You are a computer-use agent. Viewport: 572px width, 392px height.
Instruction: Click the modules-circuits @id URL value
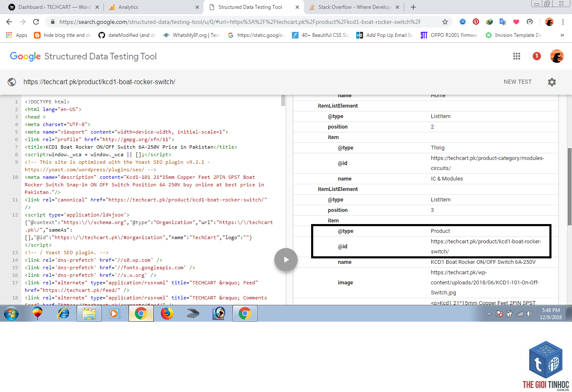point(487,163)
